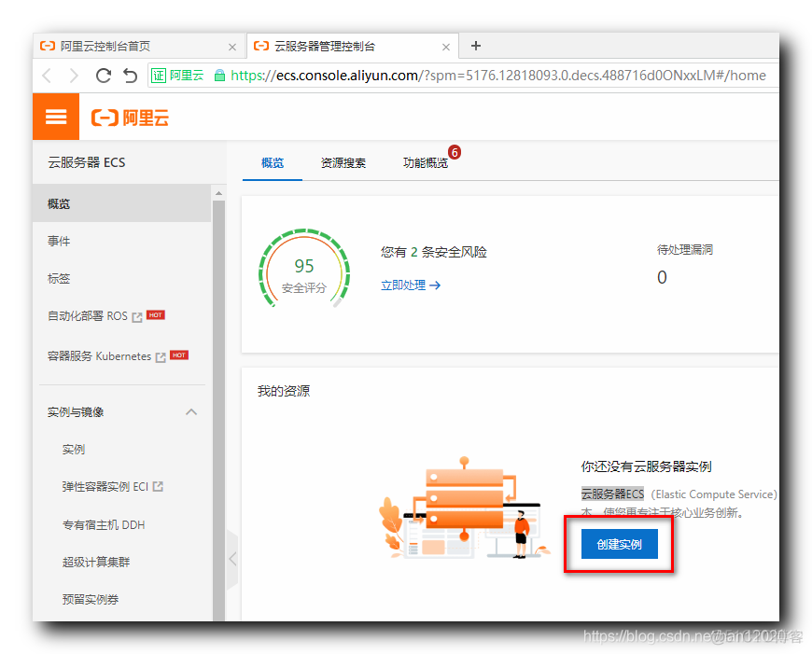Click the undo arrow beside the refresh icon
812x654 pixels.
click(130, 76)
